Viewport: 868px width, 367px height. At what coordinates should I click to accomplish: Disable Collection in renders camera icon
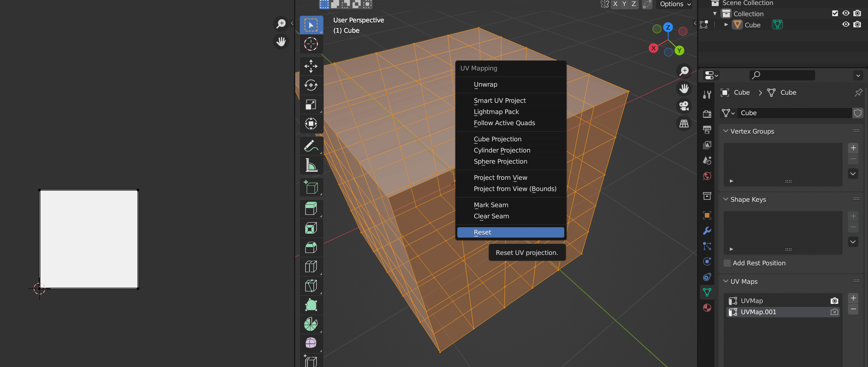pos(857,13)
